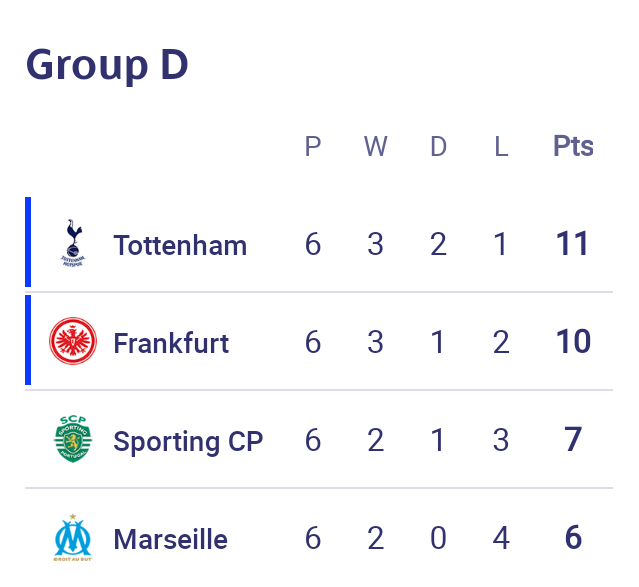Open the Frankfurt team name link
639x587 pixels.
click(x=171, y=343)
